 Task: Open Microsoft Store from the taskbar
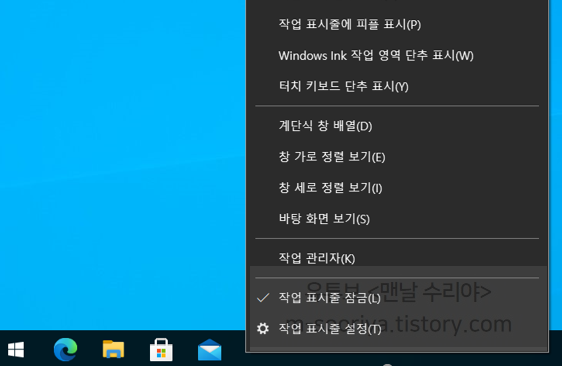161,350
